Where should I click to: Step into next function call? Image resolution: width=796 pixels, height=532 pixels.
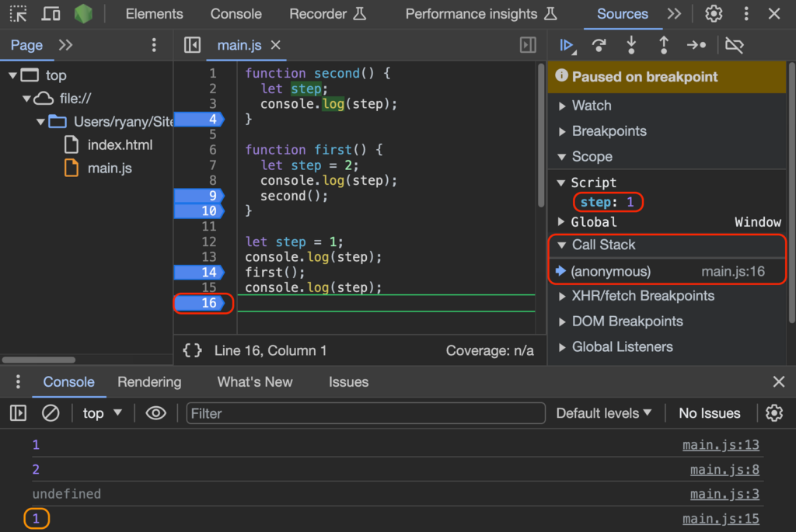[632, 46]
